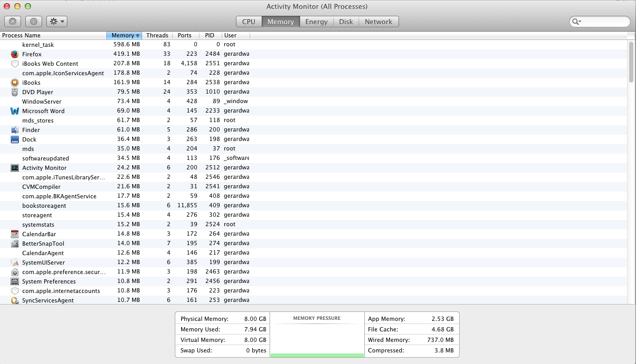Click the Swap Used 0 bytes value
Screen dimensions: 636x364
tap(256, 350)
